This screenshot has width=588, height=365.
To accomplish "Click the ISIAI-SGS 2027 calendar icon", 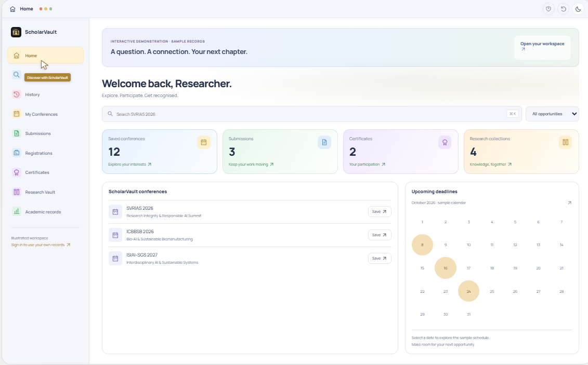I will pyautogui.click(x=115, y=259).
